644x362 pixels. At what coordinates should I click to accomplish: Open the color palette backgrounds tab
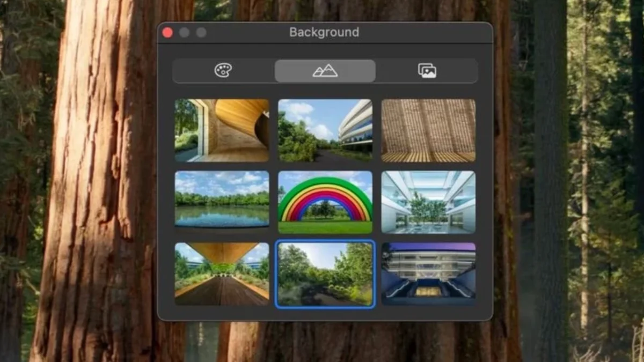click(x=223, y=71)
